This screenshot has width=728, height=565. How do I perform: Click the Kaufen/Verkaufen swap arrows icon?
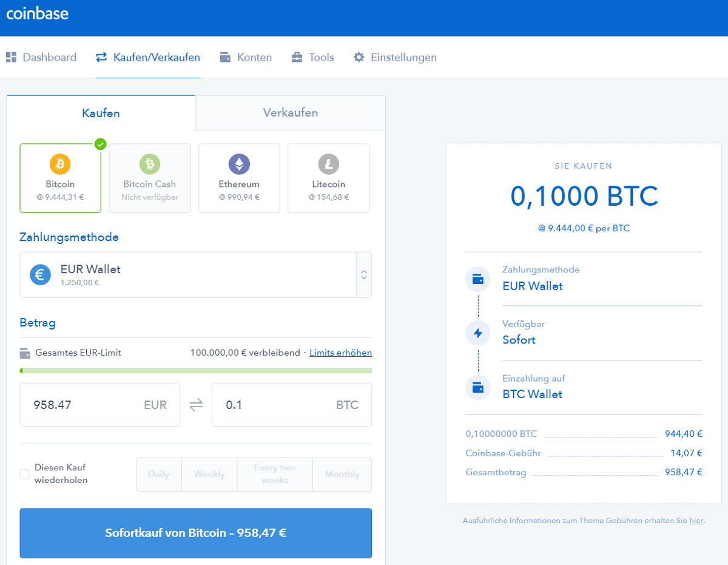(x=101, y=58)
